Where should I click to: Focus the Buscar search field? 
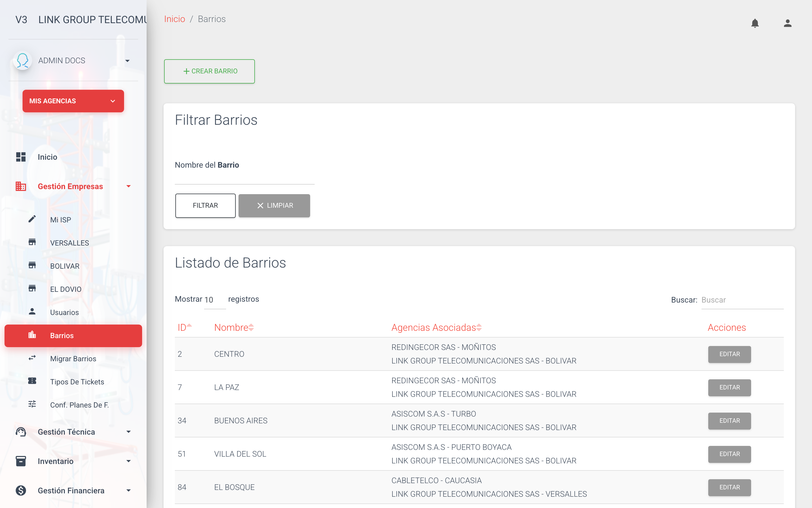(742, 300)
